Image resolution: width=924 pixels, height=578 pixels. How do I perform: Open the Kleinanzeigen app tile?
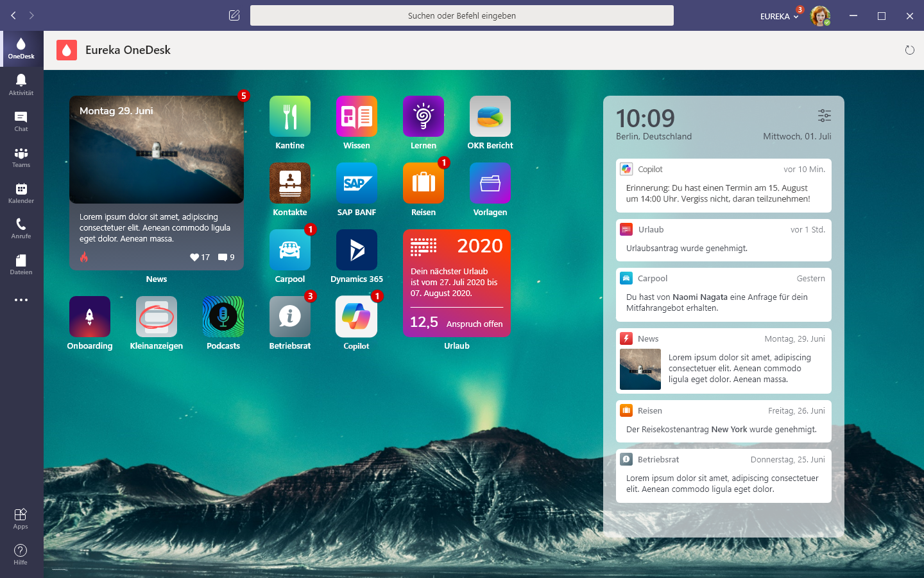[x=157, y=317]
